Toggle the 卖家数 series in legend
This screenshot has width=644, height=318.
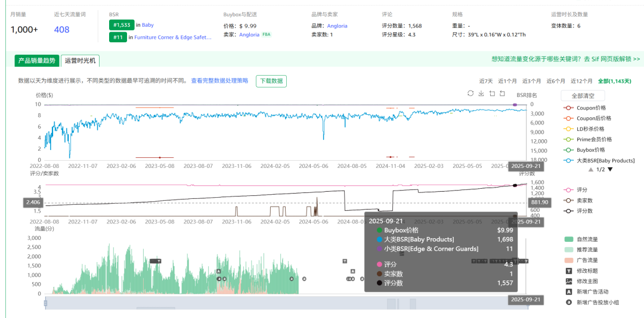click(x=569, y=200)
